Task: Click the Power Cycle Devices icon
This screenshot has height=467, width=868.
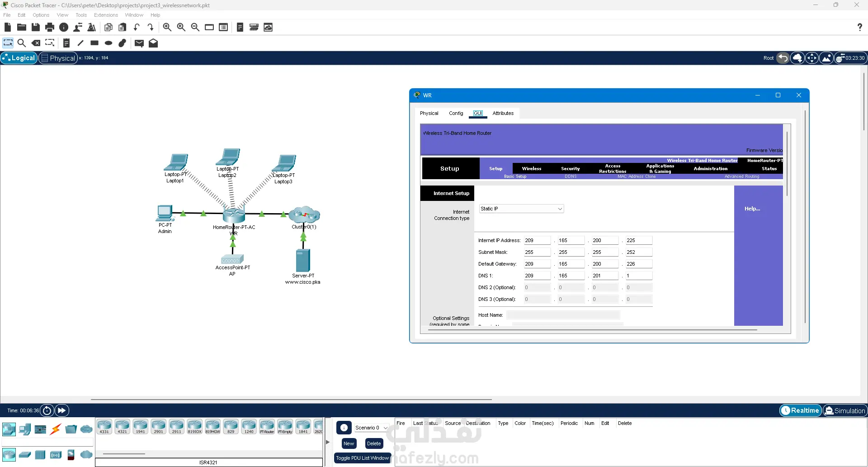Action: (x=47, y=410)
